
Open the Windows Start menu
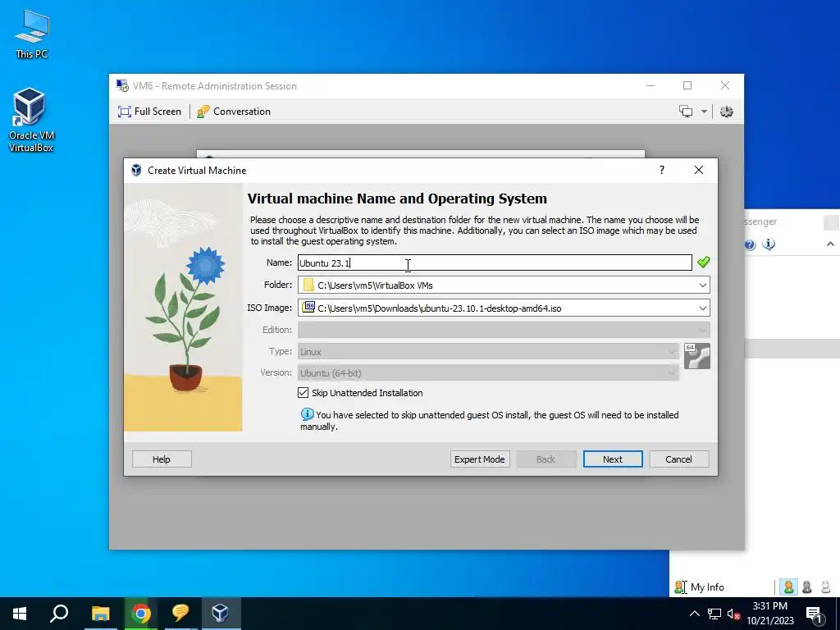point(20,614)
